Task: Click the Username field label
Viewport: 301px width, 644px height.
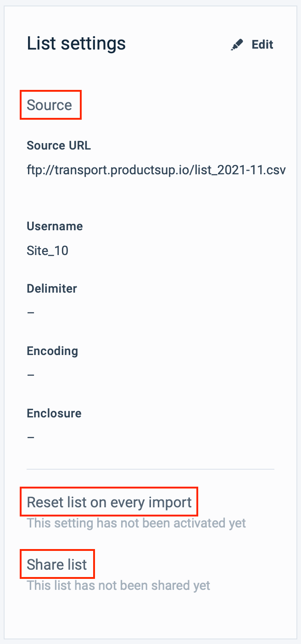Action: click(x=55, y=227)
